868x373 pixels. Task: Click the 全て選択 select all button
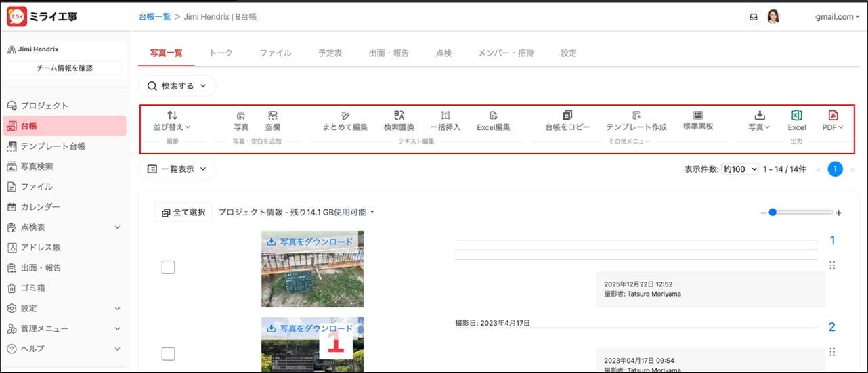click(x=183, y=212)
